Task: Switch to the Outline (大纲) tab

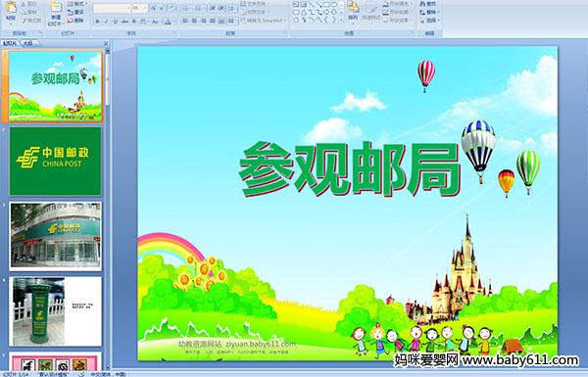Action: click(28, 43)
